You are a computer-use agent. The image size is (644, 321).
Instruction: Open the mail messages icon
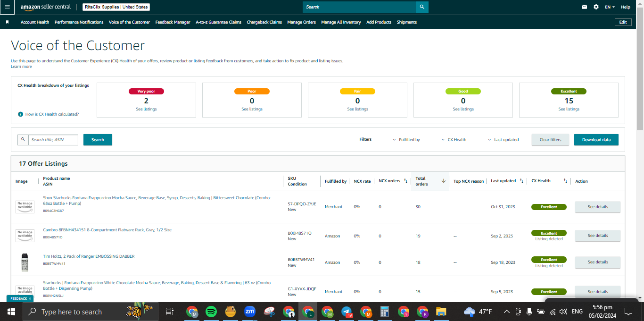click(x=585, y=7)
